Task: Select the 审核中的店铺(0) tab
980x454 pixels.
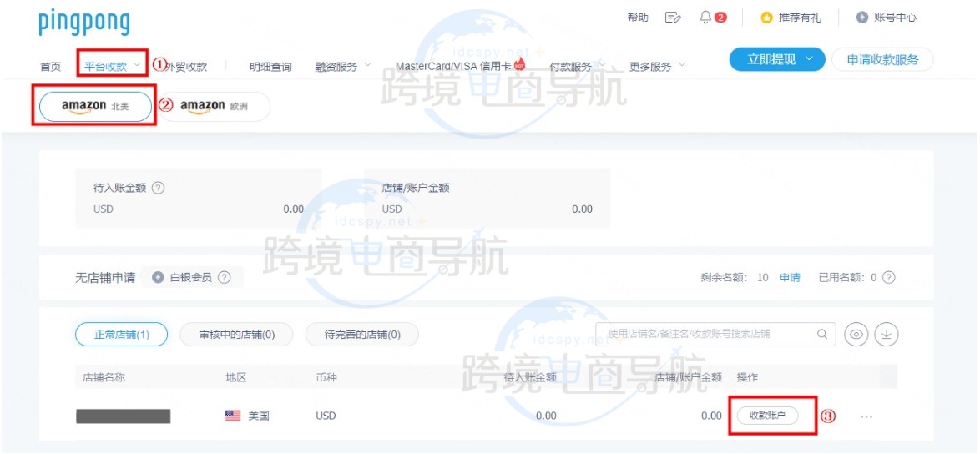Action: click(236, 335)
